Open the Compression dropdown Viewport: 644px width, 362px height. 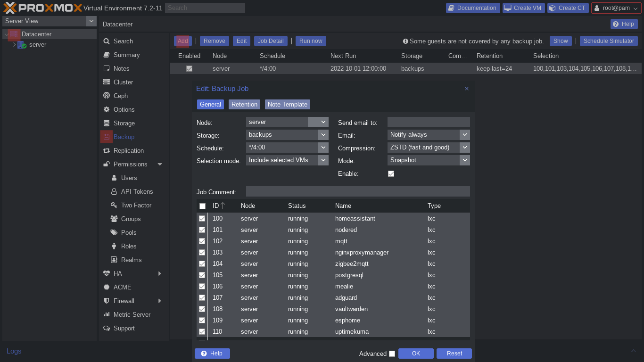click(465, 148)
